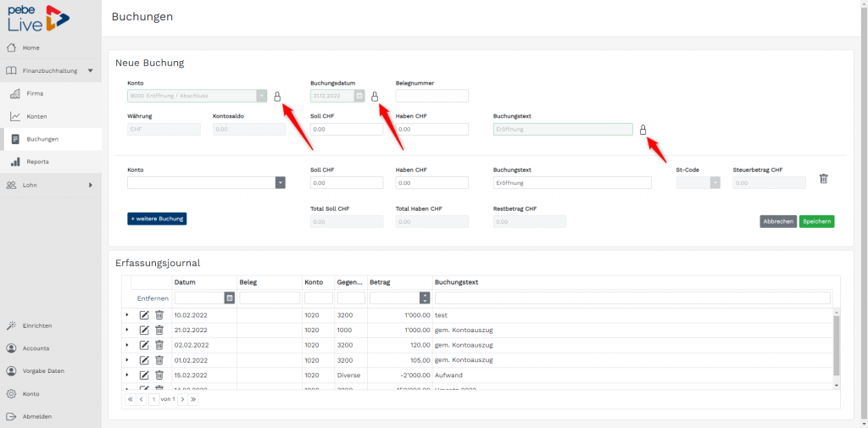Click the Buchungstext filter input in journal
Image resolution: width=868 pixels, height=428 pixels.
(x=632, y=297)
